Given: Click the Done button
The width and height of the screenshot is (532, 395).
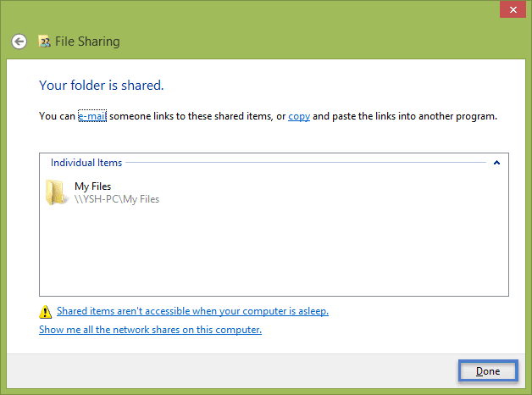Looking at the screenshot, I should click(488, 370).
